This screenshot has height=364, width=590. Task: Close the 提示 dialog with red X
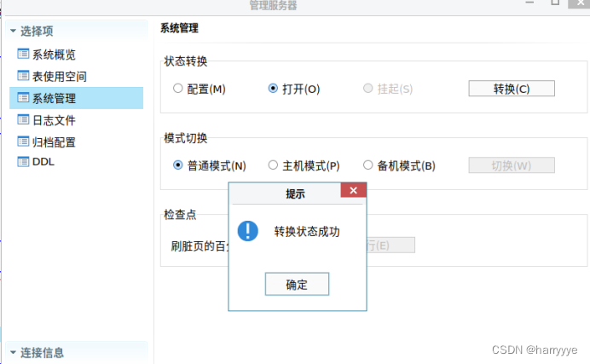click(353, 190)
